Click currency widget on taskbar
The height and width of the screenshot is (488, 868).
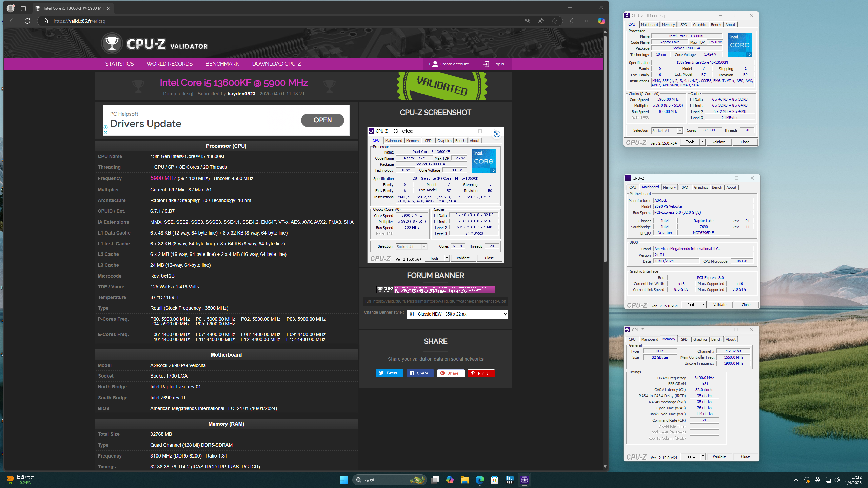tap(20, 480)
